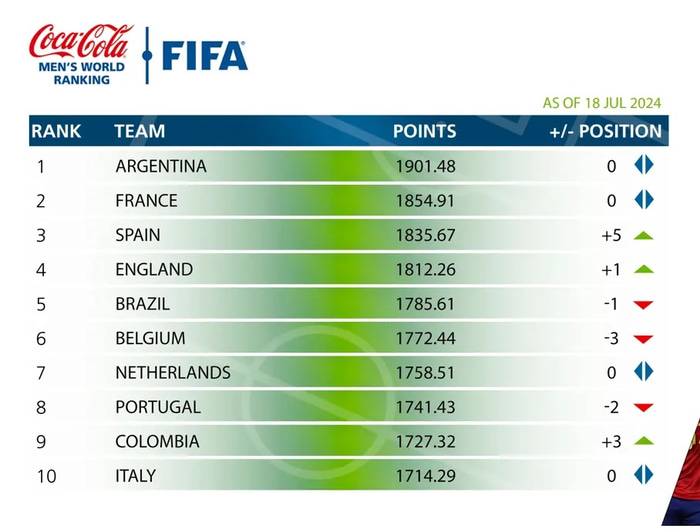Open the ARGENTINA team row
This screenshot has width=700, height=532.
tap(161, 166)
